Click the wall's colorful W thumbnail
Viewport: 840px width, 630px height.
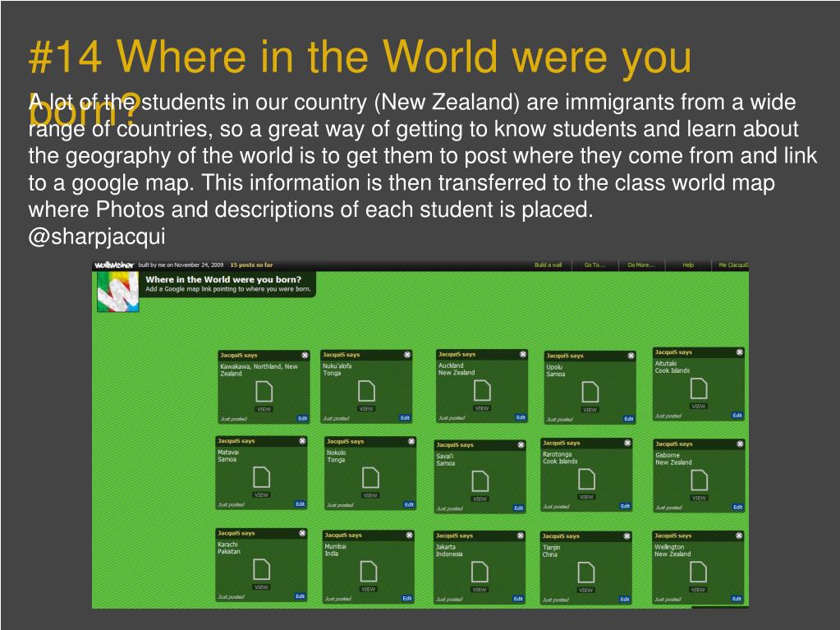pos(118,292)
